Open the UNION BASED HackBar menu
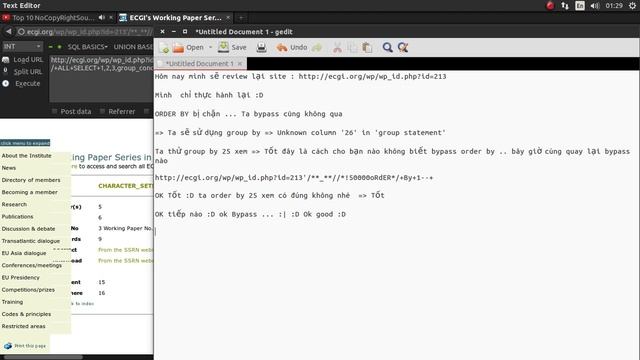The image size is (640, 360). coord(133,47)
